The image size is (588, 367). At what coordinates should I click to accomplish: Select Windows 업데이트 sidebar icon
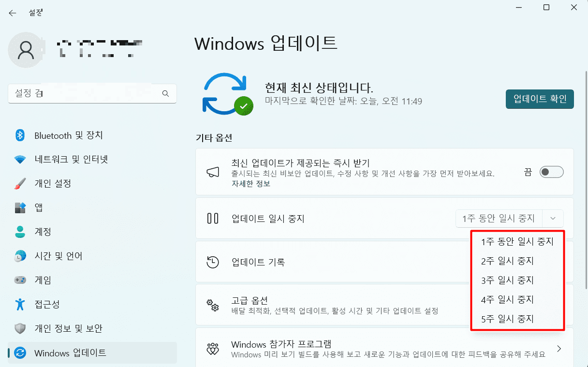coord(20,353)
